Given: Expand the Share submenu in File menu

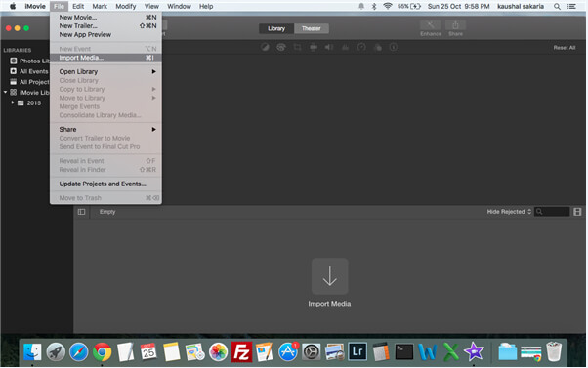Looking at the screenshot, I should click(105, 129).
